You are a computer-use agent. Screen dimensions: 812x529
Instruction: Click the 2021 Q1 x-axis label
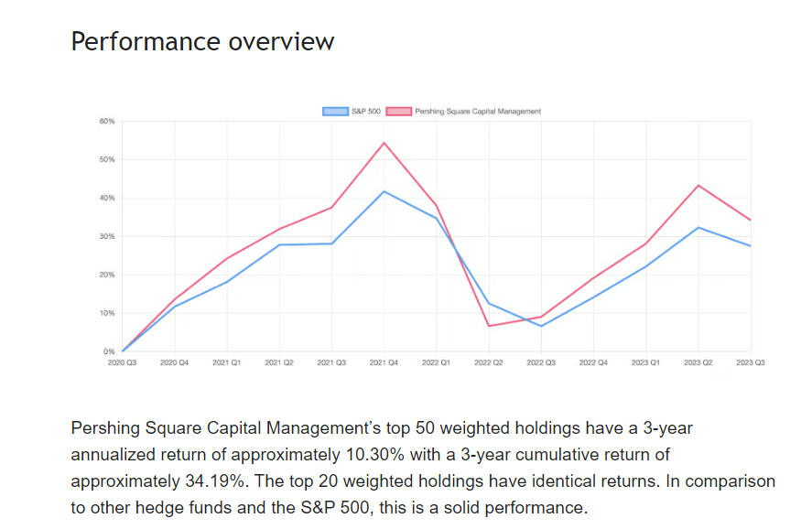pyautogui.click(x=227, y=363)
